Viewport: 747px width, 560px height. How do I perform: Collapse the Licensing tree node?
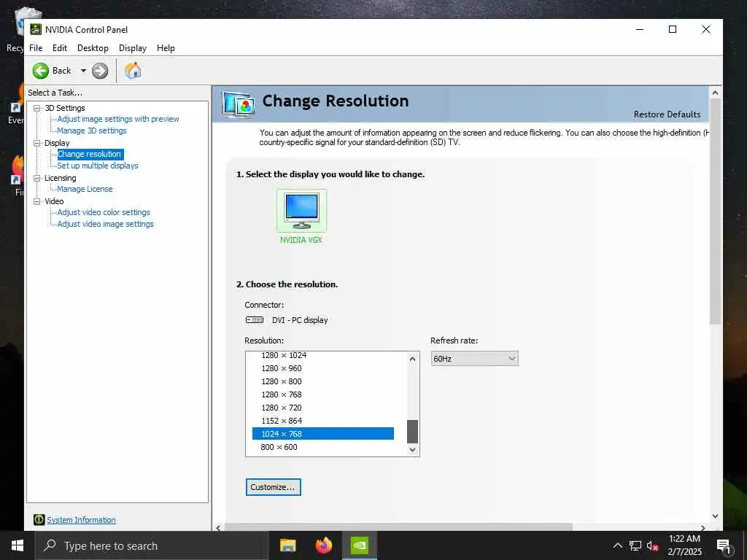36,178
